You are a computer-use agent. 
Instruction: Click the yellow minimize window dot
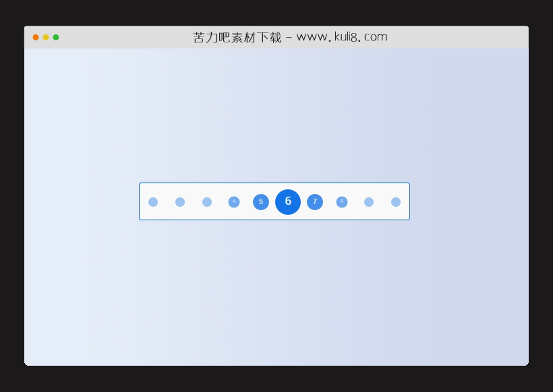tap(46, 37)
